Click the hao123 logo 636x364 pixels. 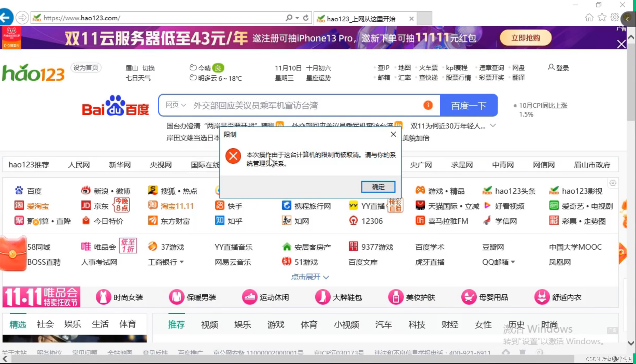33,73
